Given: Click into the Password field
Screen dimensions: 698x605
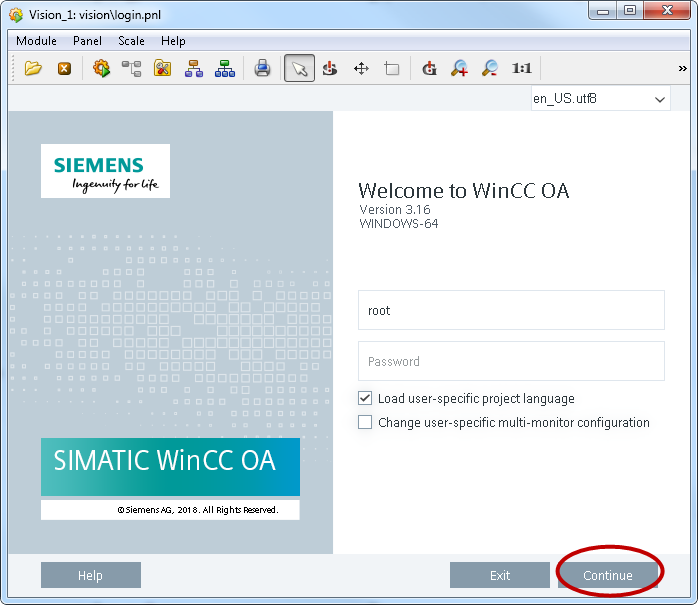Looking at the screenshot, I should [x=511, y=361].
